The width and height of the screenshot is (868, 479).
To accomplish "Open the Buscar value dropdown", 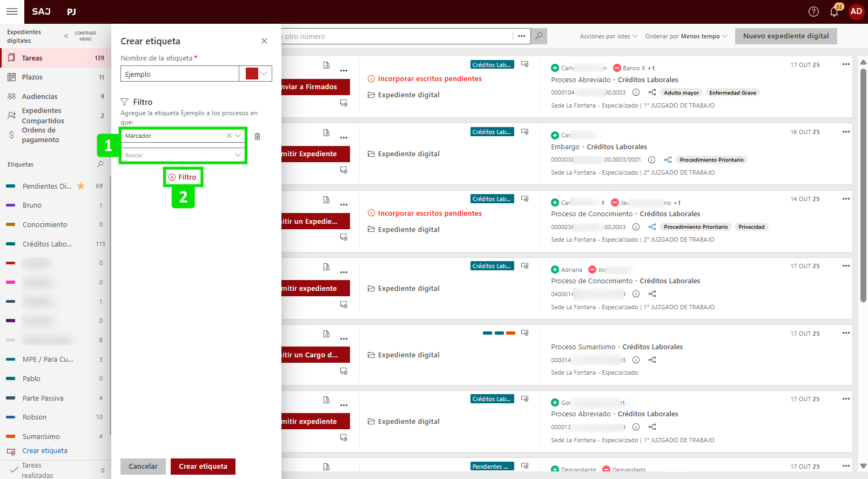I will tap(238, 155).
